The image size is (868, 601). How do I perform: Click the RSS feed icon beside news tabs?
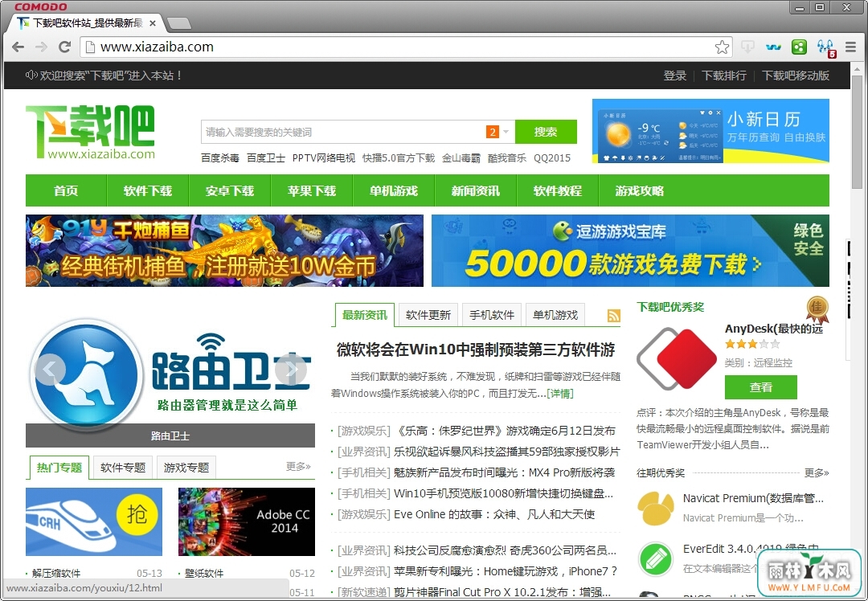click(x=614, y=316)
